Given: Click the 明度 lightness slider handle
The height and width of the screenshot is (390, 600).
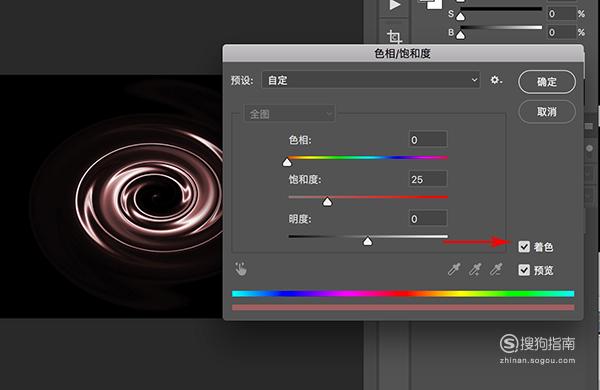Looking at the screenshot, I should coord(367,242).
